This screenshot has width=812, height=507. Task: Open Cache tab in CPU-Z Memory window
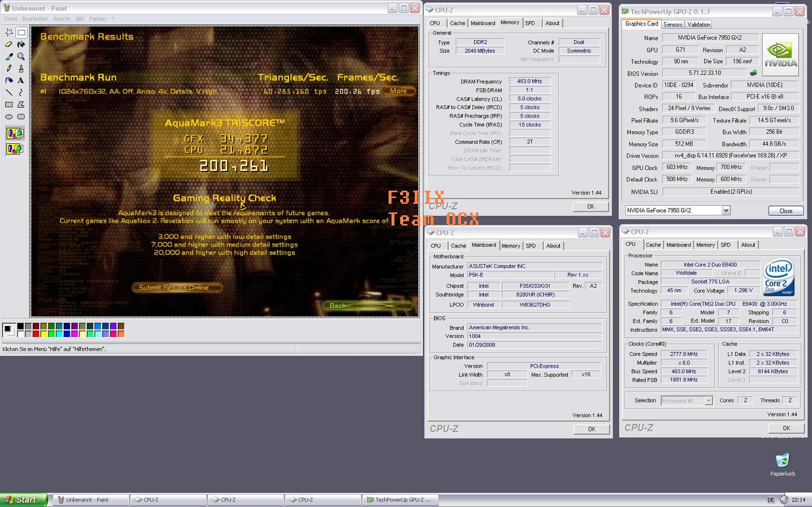[458, 23]
